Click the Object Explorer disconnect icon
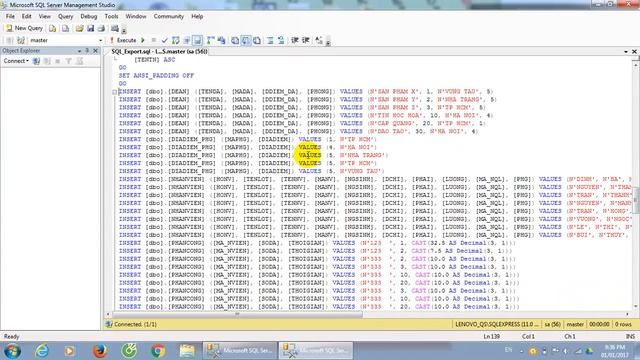Viewport: 640px width, 360px height. [47, 61]
